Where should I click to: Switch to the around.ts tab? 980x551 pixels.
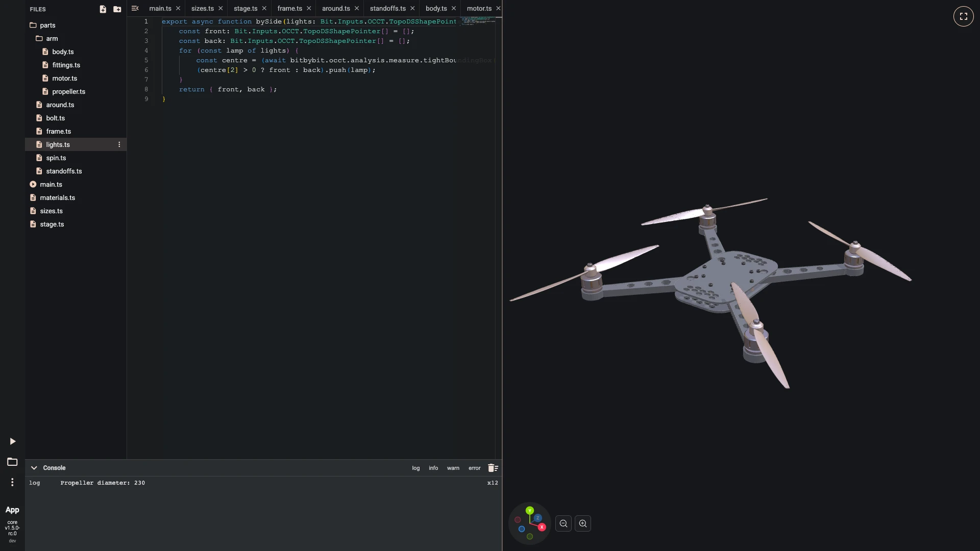[x=336, y=9]
